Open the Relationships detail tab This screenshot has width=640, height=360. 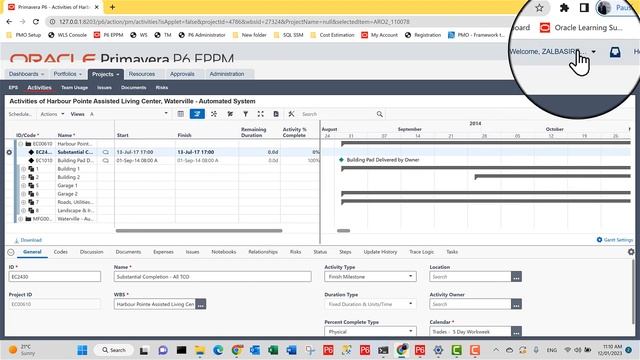(x=263, y=252)
